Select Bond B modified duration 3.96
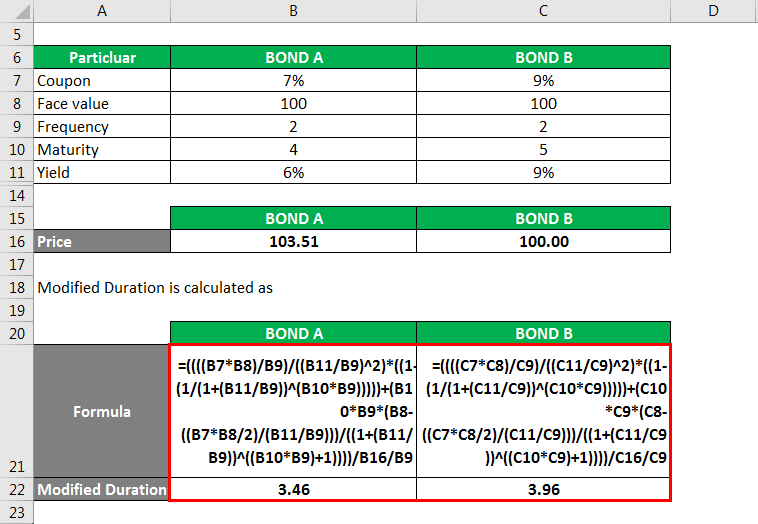 tap(543, 489)
